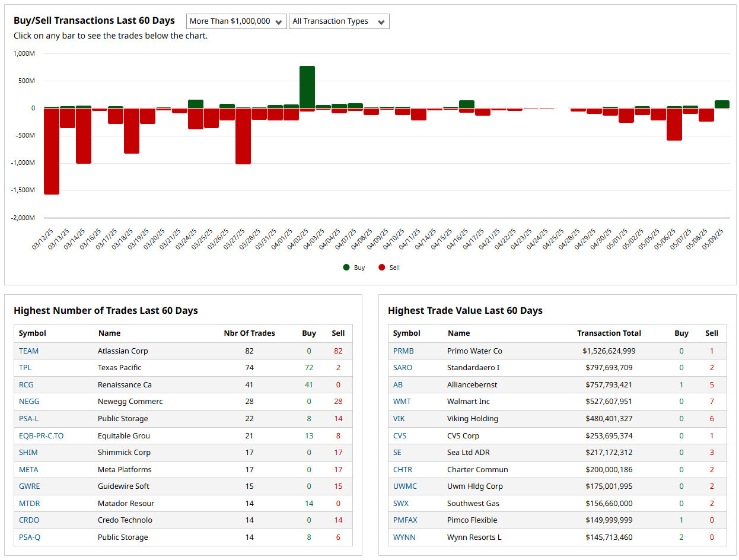Click the 'Walmart Inc' name cell

tap(469, 402)
